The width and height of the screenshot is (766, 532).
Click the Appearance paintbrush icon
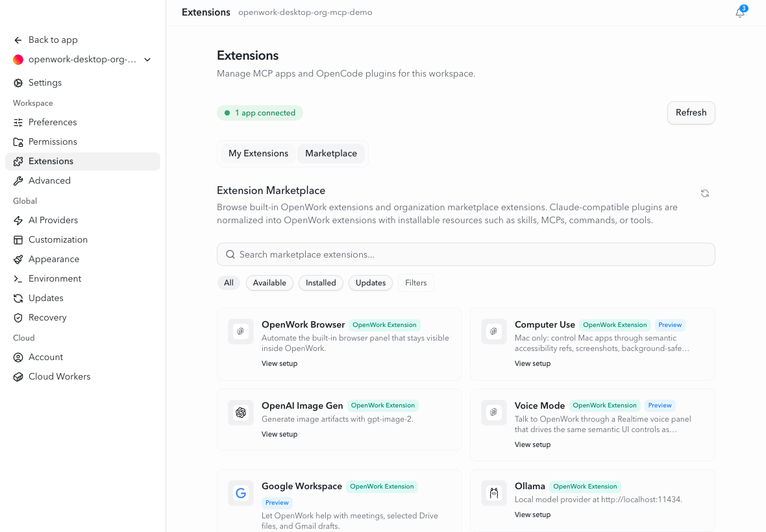[x=18, y=260]
